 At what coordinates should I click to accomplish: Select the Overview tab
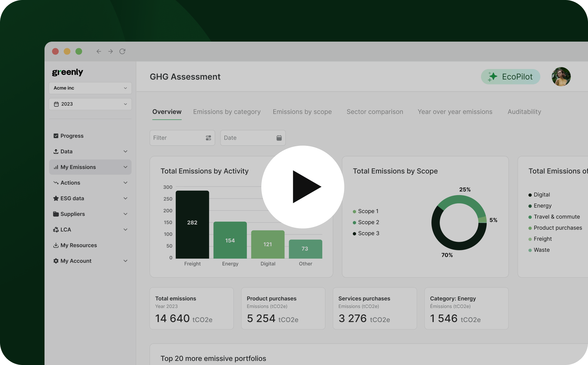point(167,112)
